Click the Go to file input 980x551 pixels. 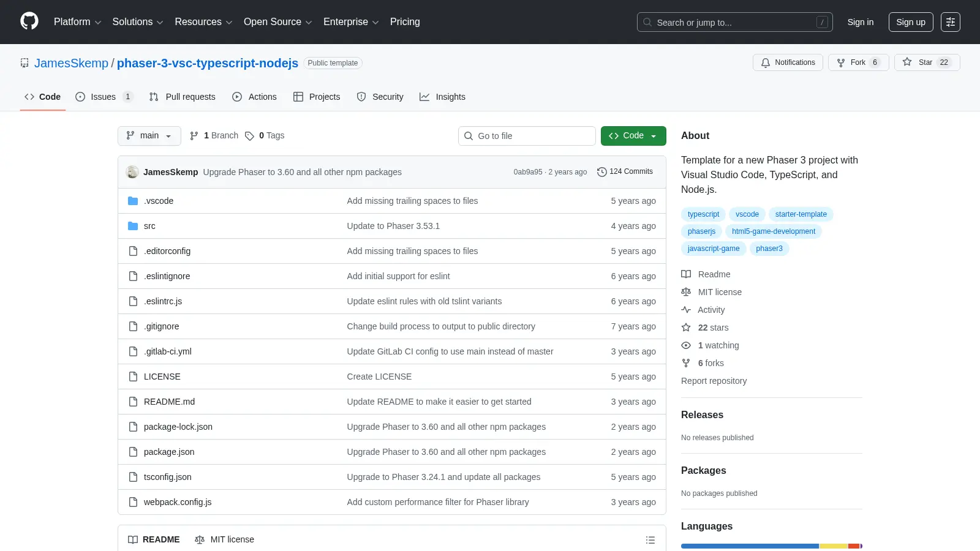tap(527, 136)
